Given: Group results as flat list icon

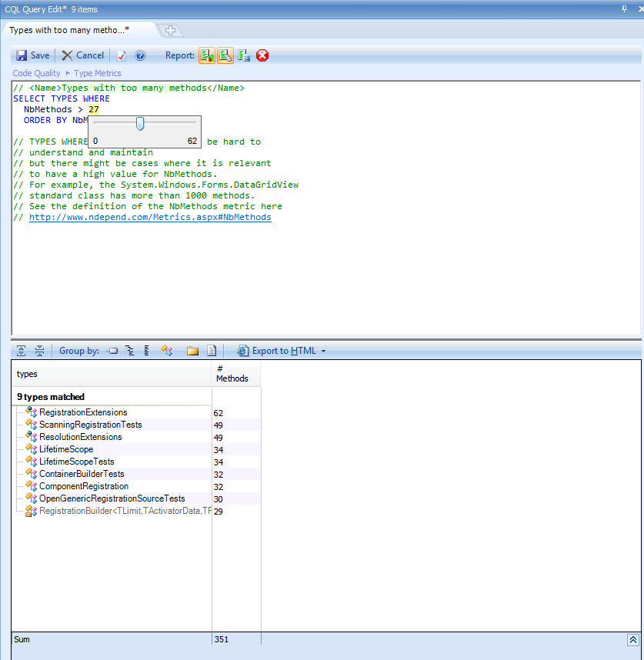Looking at the screenshot, I should click(146, 351).
